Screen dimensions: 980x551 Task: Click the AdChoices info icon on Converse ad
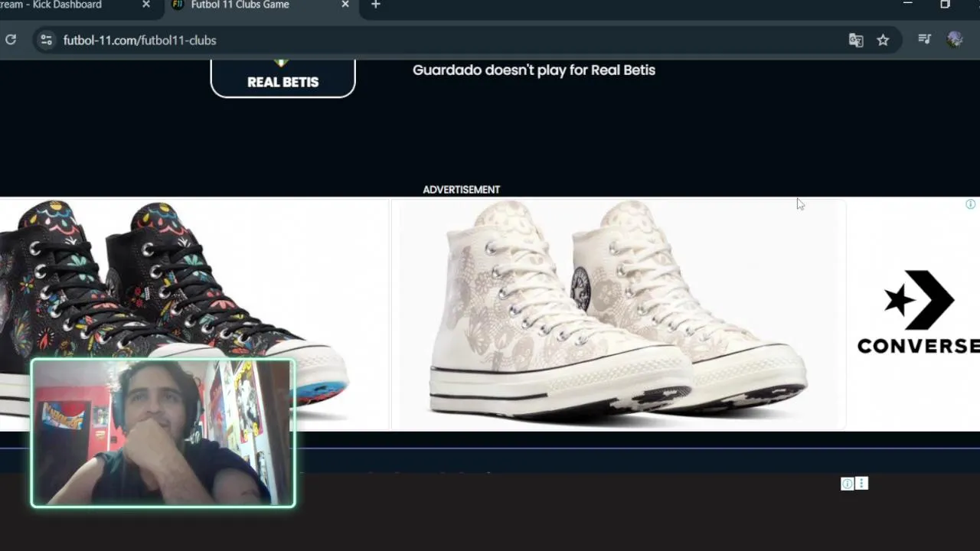coord(970,204)
